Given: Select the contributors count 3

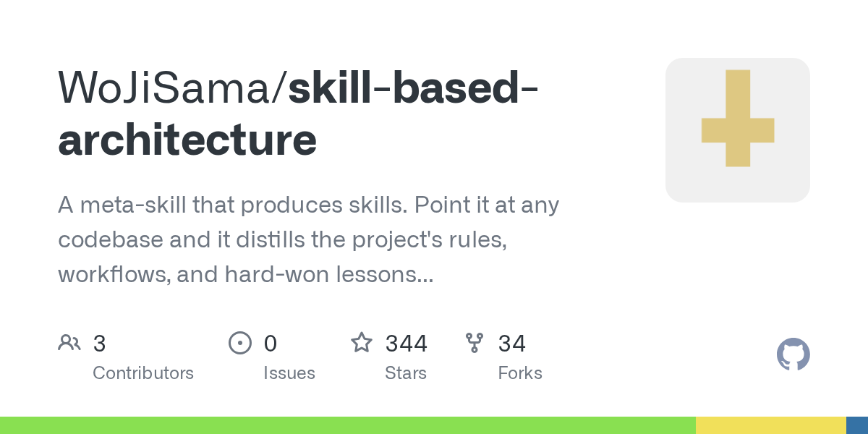Looking at the screenshot, I should pos(100,344).
